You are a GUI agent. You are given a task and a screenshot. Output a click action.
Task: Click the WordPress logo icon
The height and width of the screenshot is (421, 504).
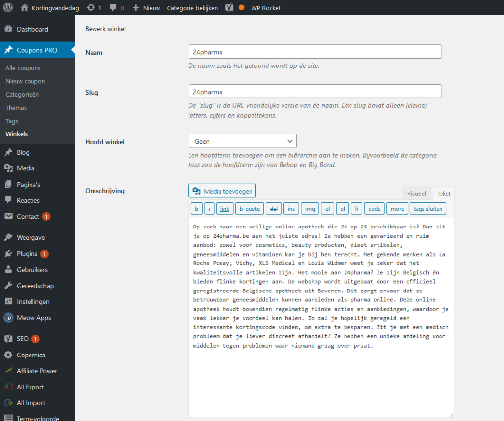pyautogui.click(x=8, y=8)
